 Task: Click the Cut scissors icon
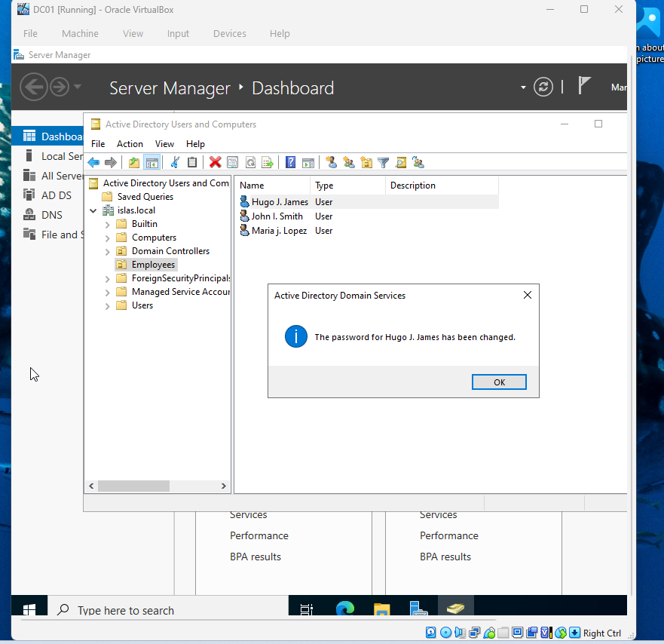coord(175,162)
